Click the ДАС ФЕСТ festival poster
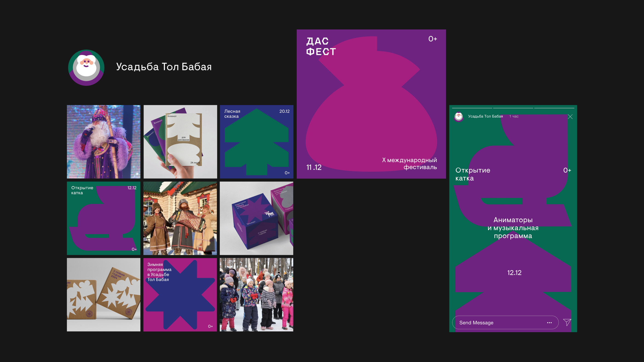This screenshot has height=362, width=644. pyautogui.click(x=371, y=104)
